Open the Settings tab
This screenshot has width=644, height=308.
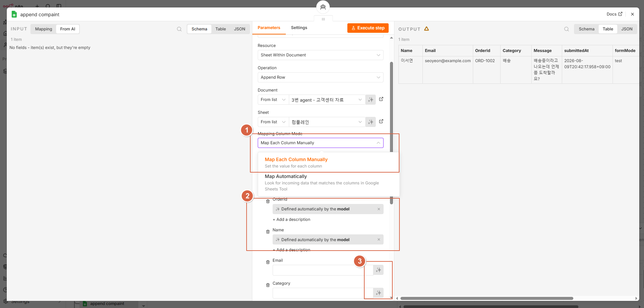pos(299,28)
